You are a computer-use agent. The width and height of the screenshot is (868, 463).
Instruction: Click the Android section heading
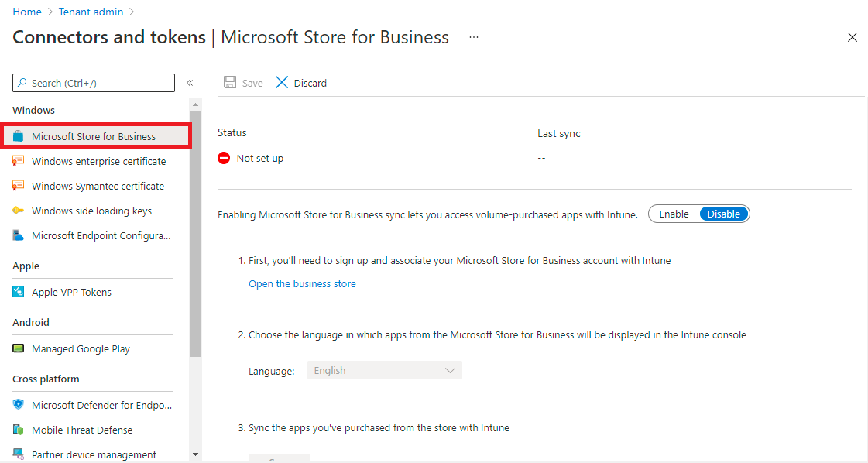(31, 322)
